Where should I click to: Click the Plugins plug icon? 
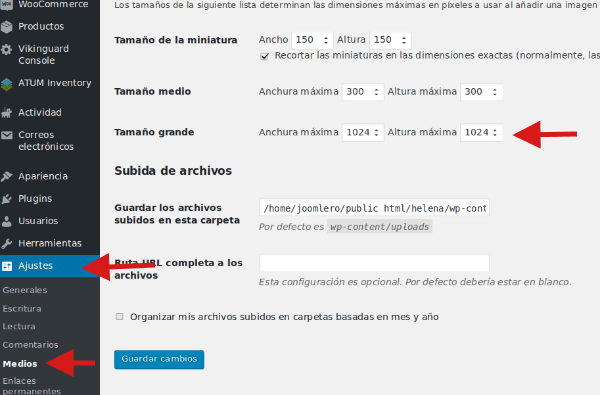7,199
